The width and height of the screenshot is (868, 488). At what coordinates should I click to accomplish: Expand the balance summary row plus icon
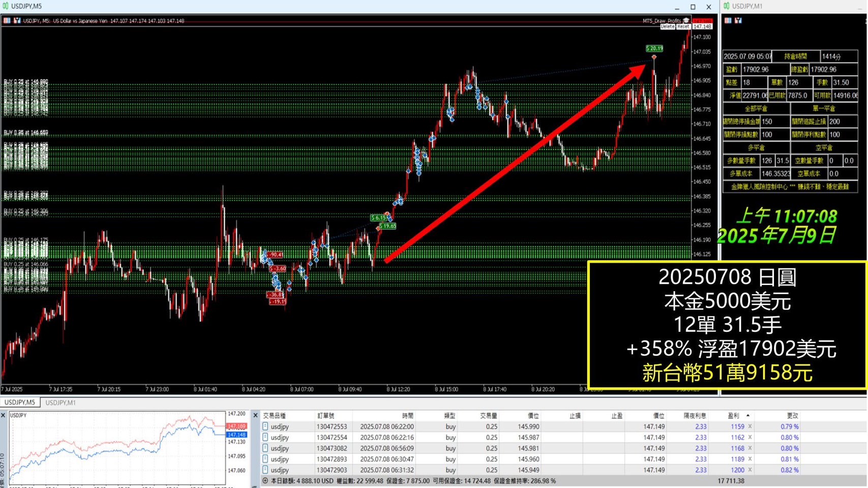click(265, 481)
